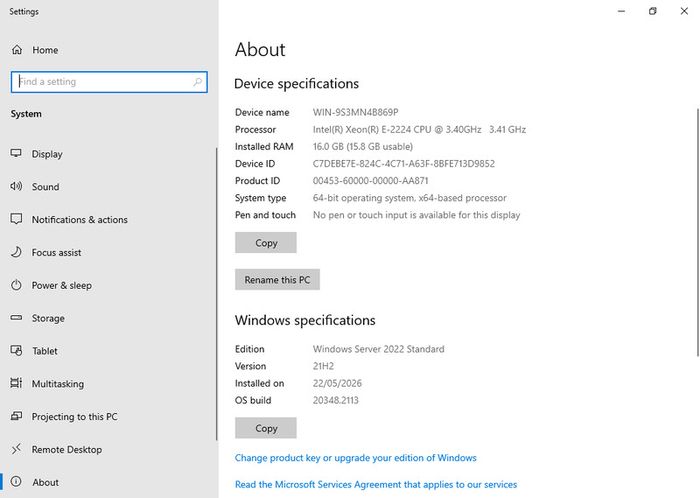Click Rename this PC button

(277, 280)
